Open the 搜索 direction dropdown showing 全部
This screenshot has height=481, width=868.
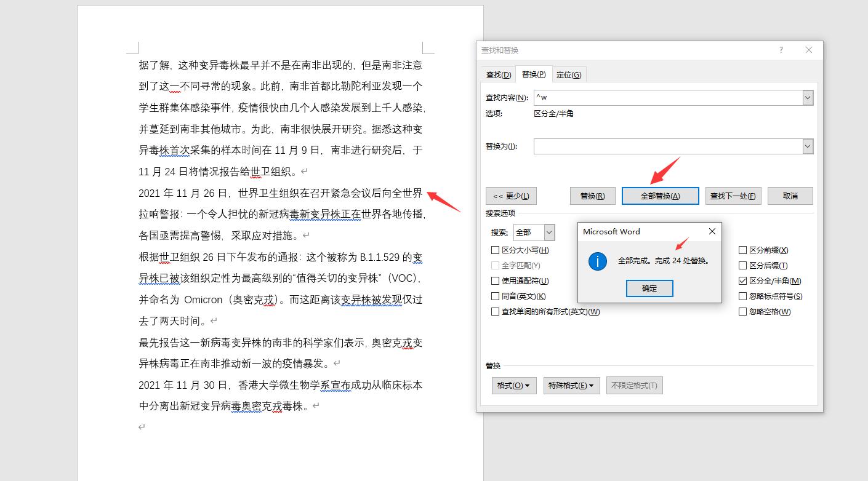547,232
